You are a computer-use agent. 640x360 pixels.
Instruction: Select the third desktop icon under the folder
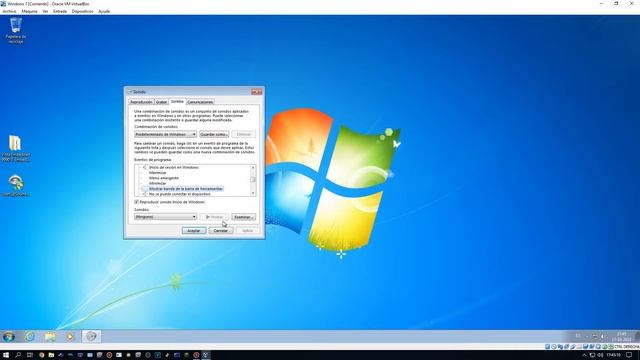pos(16,186)
